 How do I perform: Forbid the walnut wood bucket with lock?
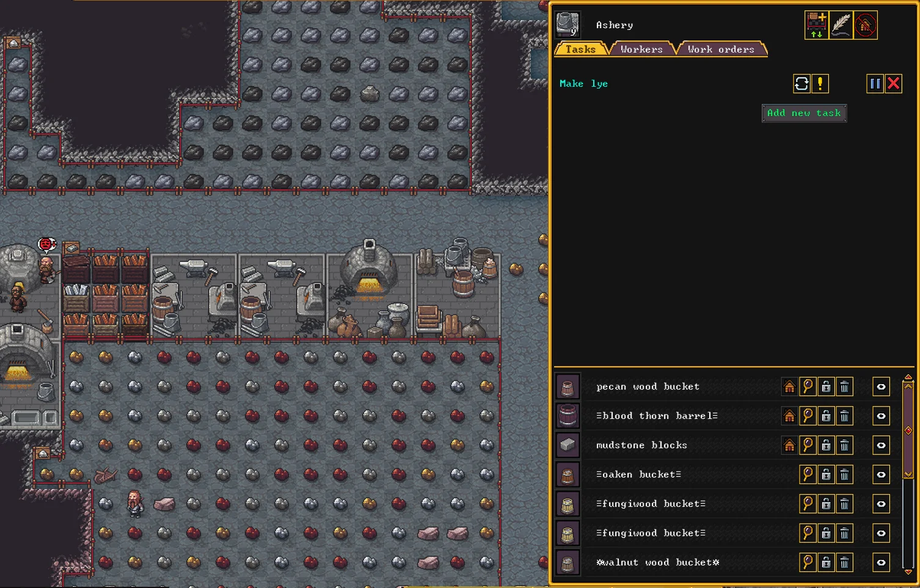pos(826,562)
